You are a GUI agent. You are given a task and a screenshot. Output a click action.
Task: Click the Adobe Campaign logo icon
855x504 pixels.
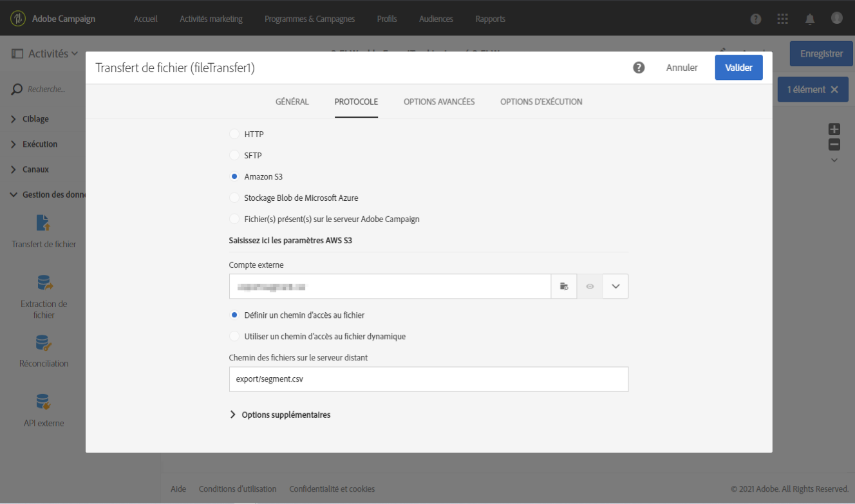[x=18, y=19]
